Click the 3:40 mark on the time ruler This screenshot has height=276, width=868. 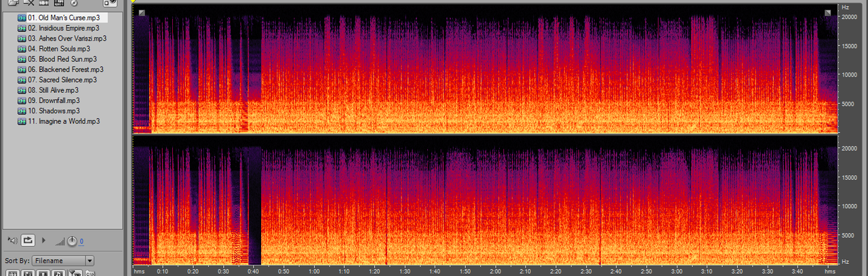[x=797, y=272]
